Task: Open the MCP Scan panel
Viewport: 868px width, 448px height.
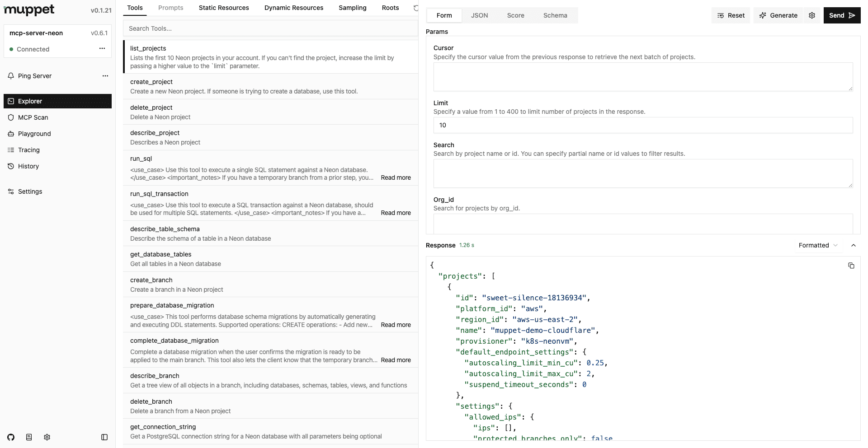Action: click(33, 117)
